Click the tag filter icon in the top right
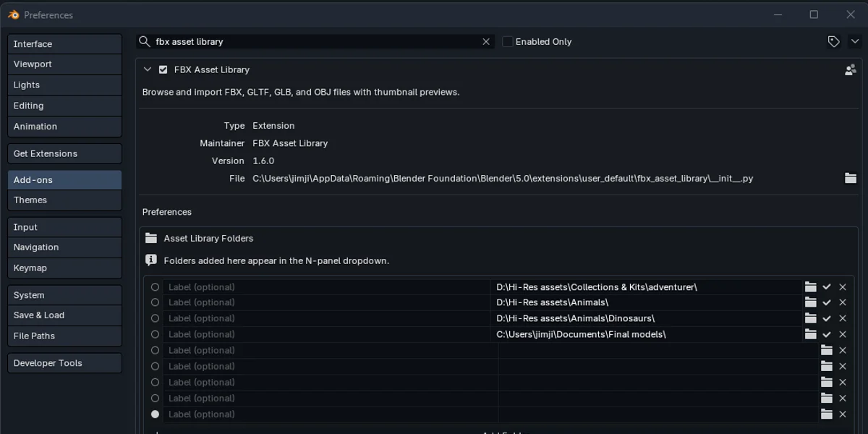Image resolution: width=868 pixels, height=434 pixels. click(833, 41)
